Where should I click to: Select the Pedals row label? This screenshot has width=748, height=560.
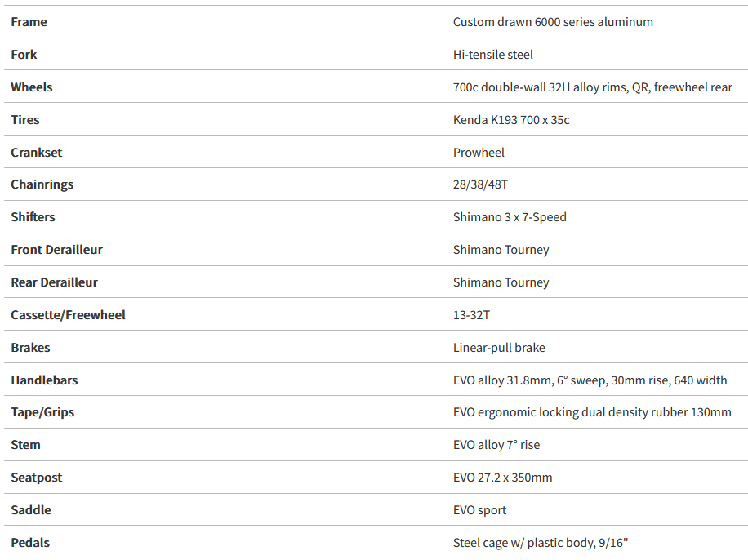[x=30, y=543]
